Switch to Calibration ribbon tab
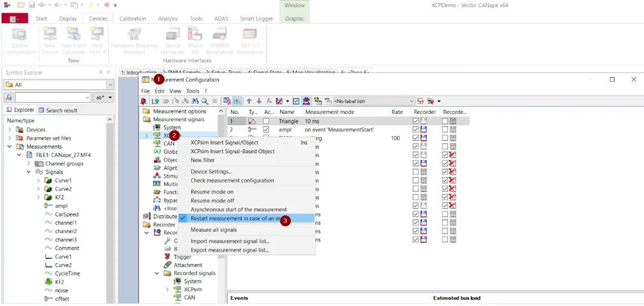 click(x=132, y=18)
